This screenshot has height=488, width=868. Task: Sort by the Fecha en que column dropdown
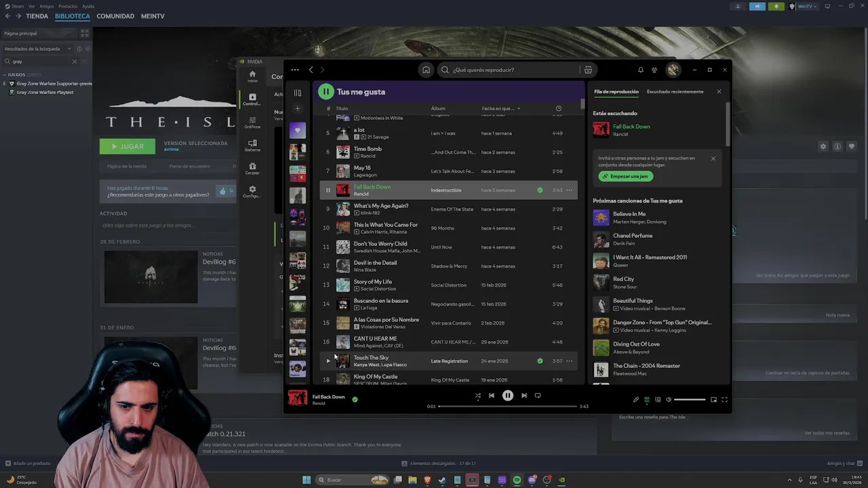[x=501, y=108]
